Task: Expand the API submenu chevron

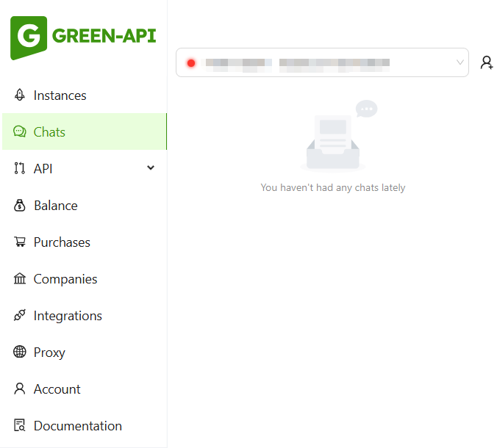Action: click(x=151, y=168)
